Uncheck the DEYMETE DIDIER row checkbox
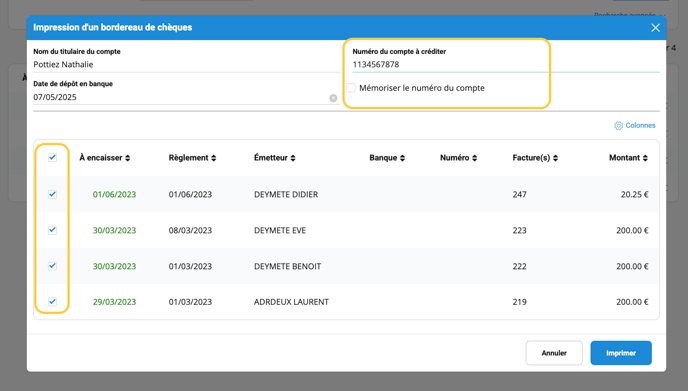The height and width of the screenshot is (391, 688). click(x=52, y=194)
